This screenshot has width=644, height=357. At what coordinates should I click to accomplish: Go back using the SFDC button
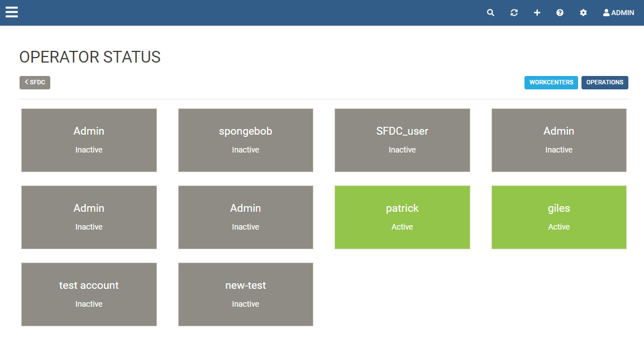pyautogui.click(x=35, y=82)
